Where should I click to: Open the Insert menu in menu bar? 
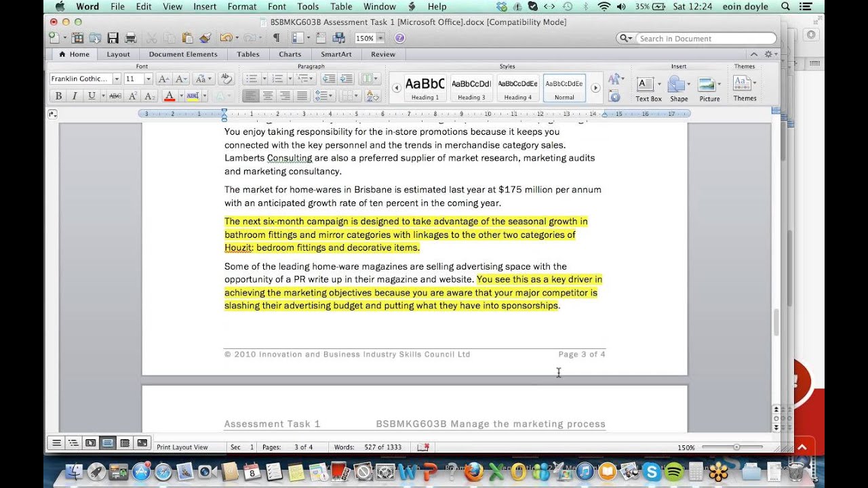[x=205, y=7]
